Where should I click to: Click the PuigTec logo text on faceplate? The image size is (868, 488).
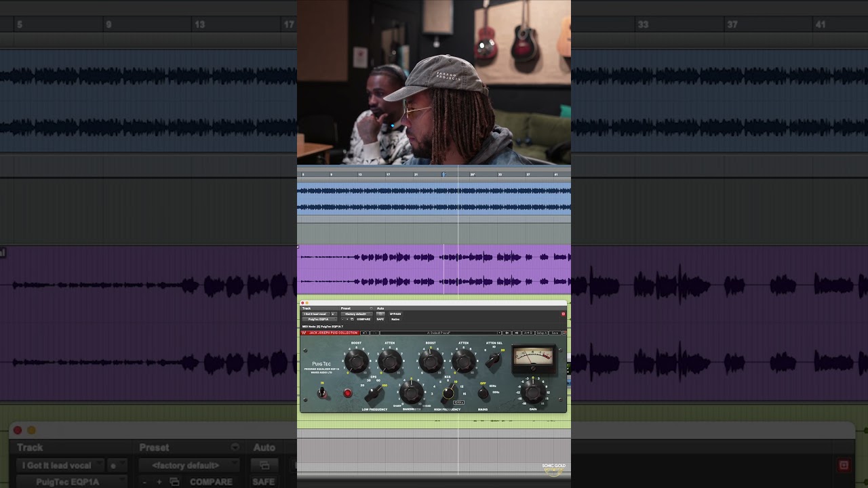(321, 364)
